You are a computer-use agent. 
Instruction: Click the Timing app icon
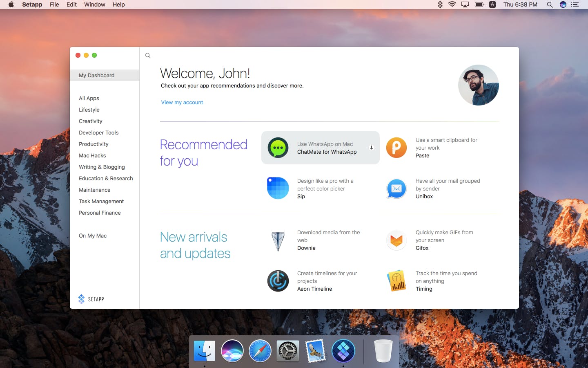pyautogui.click(x=396, y=280)
